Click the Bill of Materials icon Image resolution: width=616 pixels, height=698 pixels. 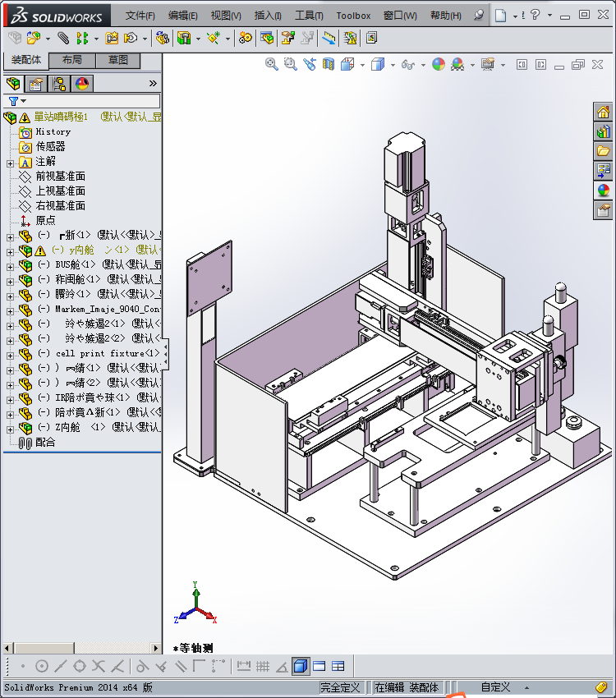tap(267, 39)
